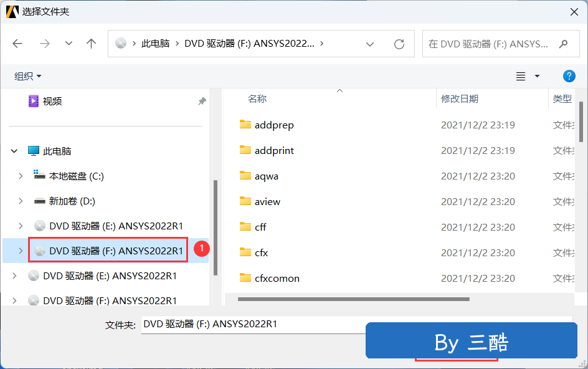Click the navigation pane vertical scrollbar
The image size is (588, 369).
[216, 228]
